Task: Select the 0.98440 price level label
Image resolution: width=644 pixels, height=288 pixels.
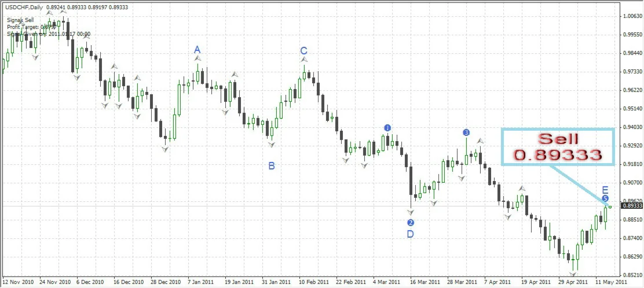Action: 632,53
